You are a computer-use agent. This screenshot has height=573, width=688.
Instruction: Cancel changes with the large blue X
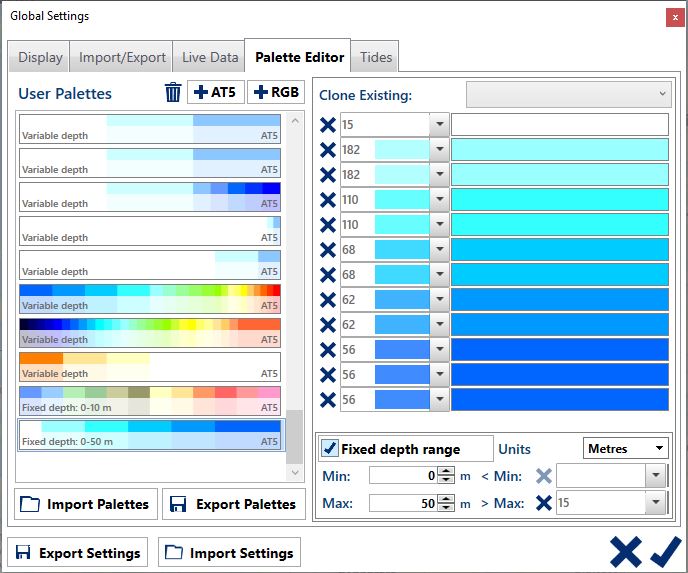(x=625, y=551)
